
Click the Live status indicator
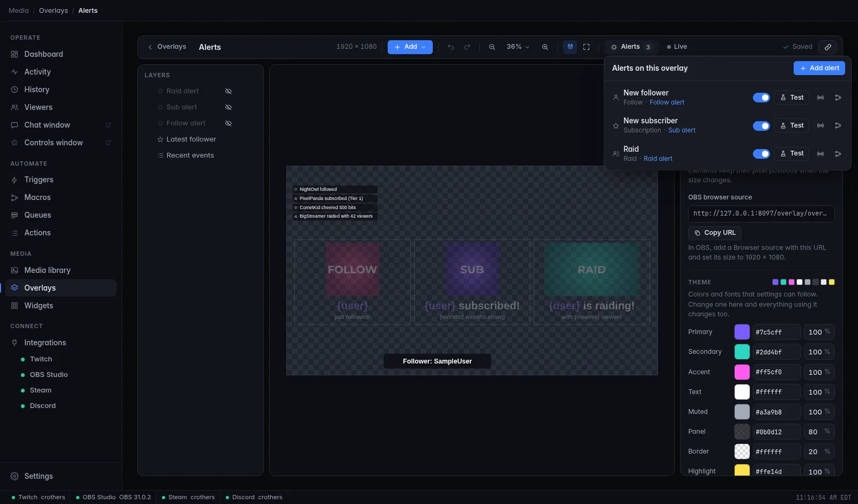point(677,47)
